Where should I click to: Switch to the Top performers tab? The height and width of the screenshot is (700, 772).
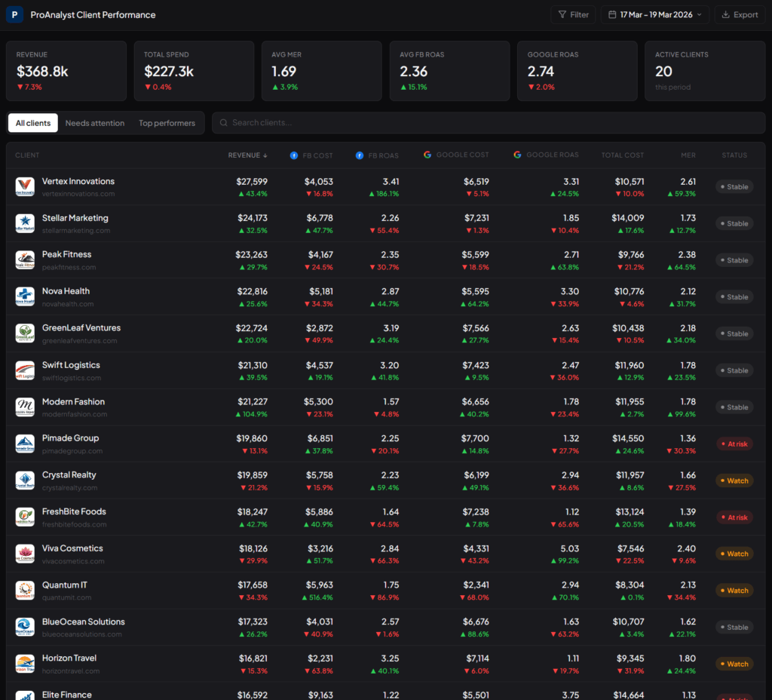(167, 123)
